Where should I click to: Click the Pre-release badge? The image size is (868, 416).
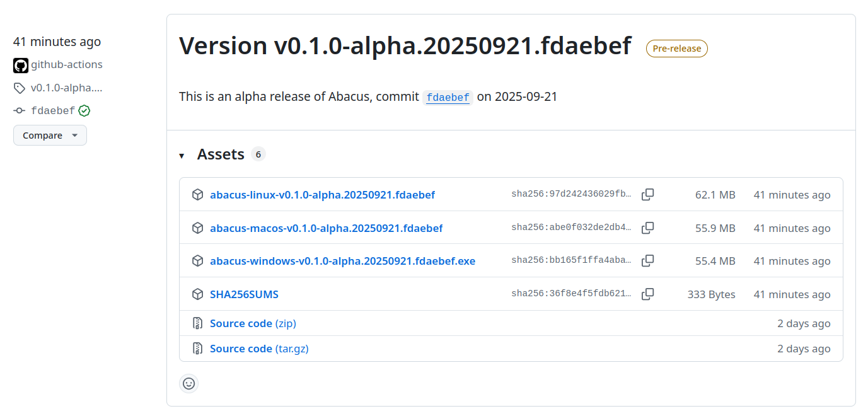(676, 49)
